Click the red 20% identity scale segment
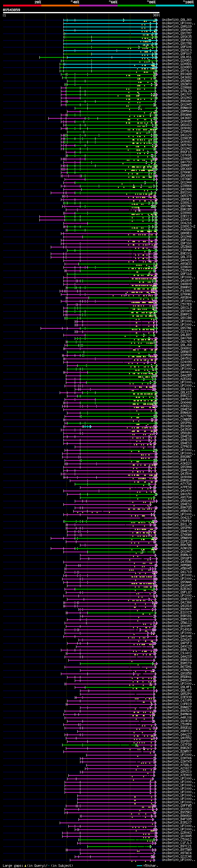 (22, 6)
